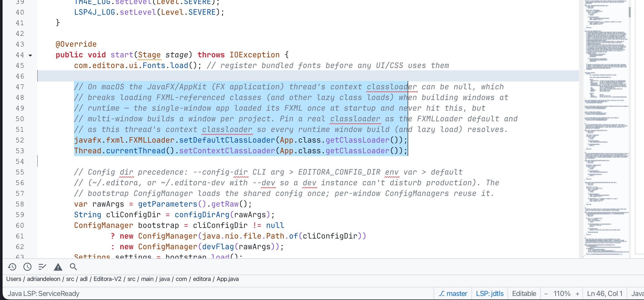Select the editora breadcrumb segment
Viewport: 644px width, 300px height.
pyautogui.click(x=202, y=279)
